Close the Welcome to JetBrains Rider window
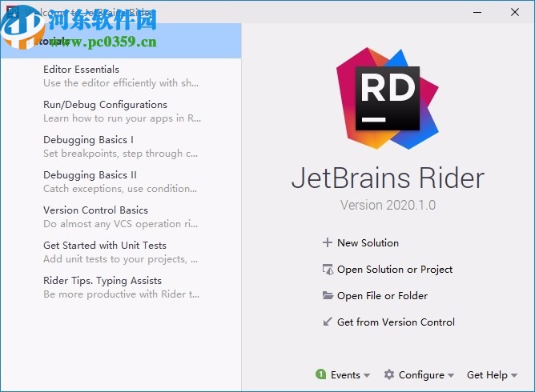The height and width of the screenshot is (392, 535). (515, 12)
